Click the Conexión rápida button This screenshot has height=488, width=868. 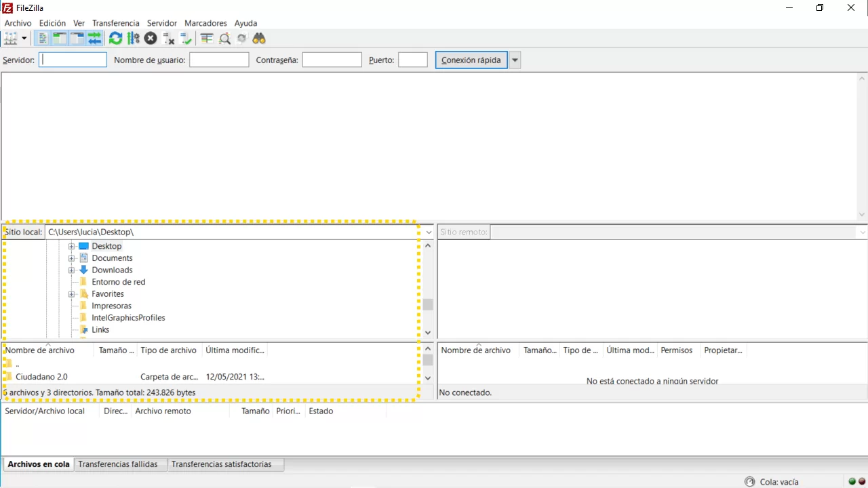pyautogui.click(x=471, y=60)
